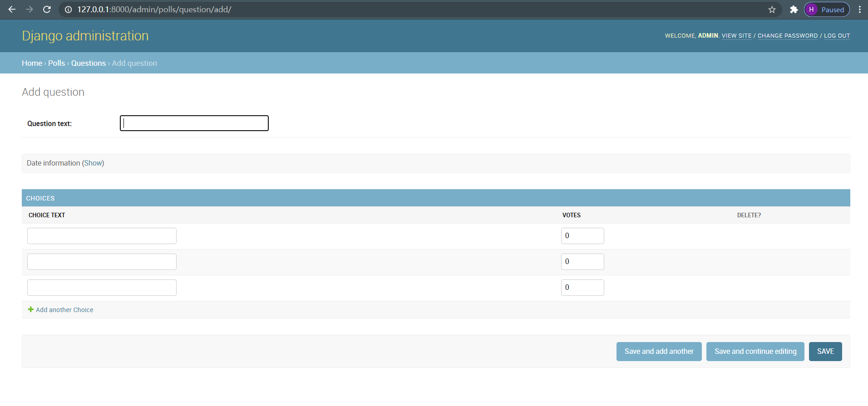The height and width of the screenshot is (406, 868).
Task: Click the VOTES column header
Action: 572,215
